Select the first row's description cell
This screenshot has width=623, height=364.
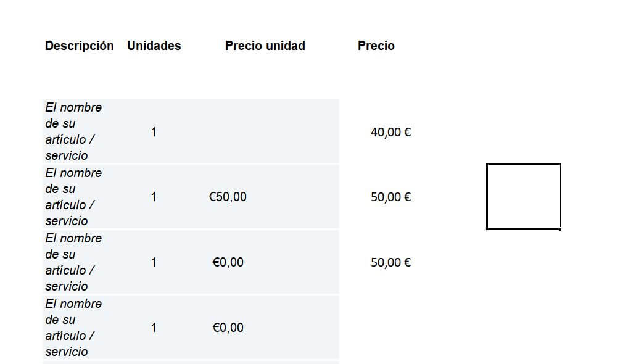click(73, 131)
